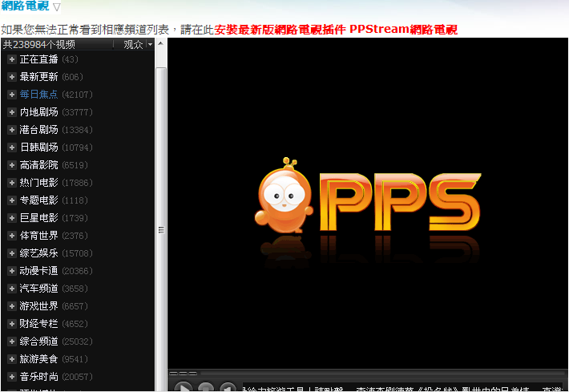Select the 财经专栏 channel label
Screen dimensions: 569x392
pyautogui.click(x=38, y=324)
